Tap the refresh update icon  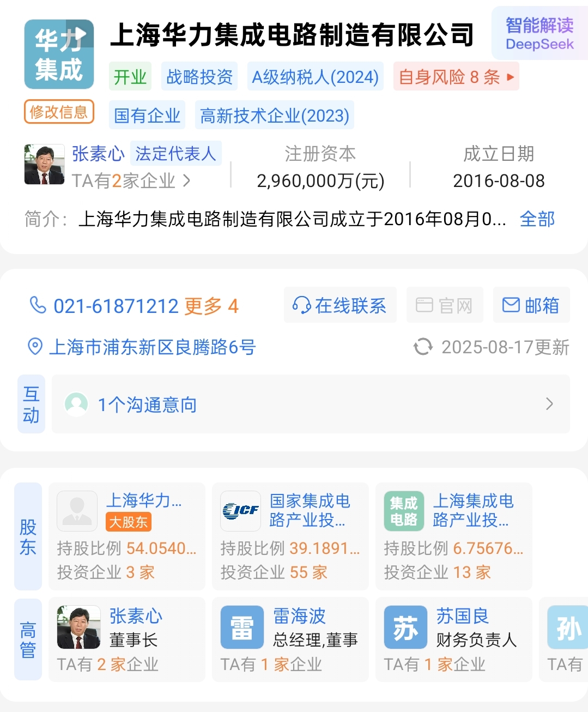pos(423,347)
